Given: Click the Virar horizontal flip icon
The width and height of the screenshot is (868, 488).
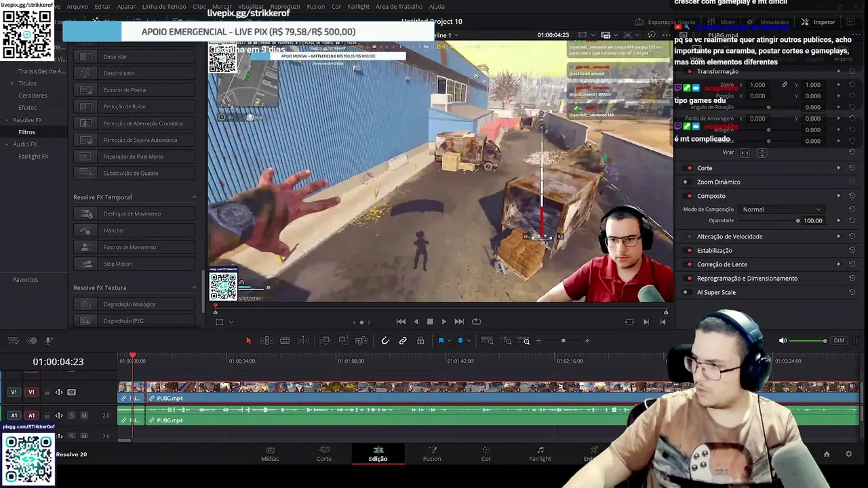Looking at the screenshot, I should pyautogui.click(x=745, y=152).
